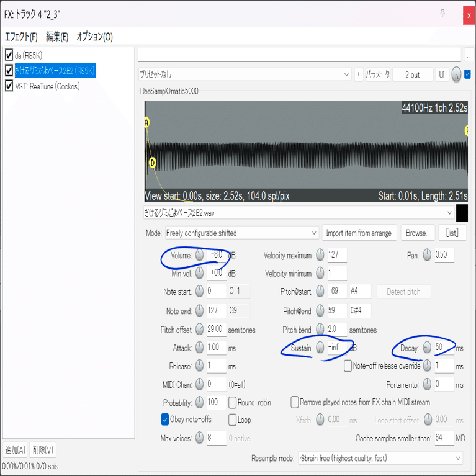Open the Resample mode dropdown
The width and height of the screenshot is (476, 476).
point(380,458)
